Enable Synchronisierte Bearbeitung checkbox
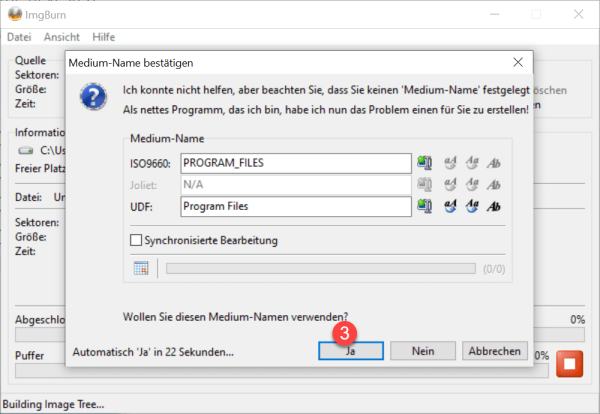 click(x=136, y=240)
